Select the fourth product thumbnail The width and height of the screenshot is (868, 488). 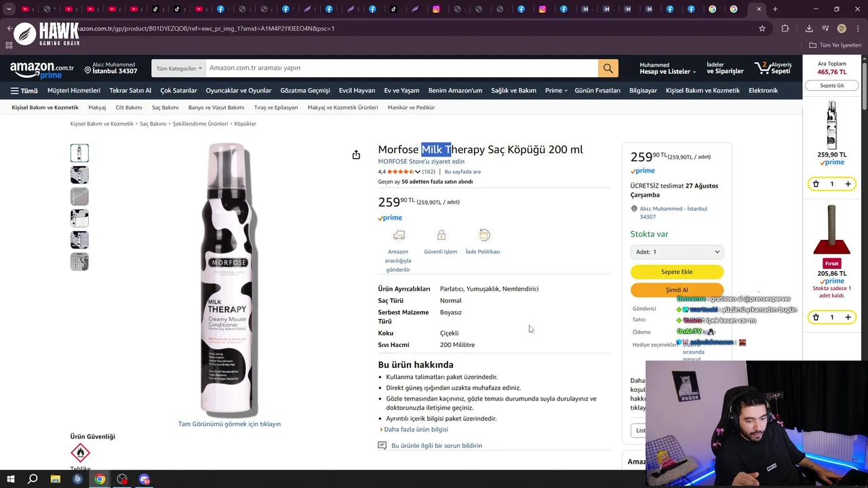tap(79, 218)
